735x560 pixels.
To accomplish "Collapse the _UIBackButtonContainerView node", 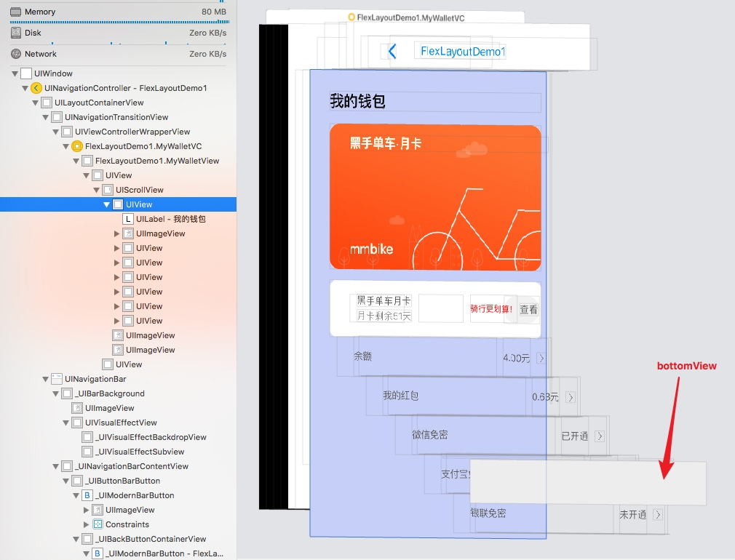I will (76, 539).
